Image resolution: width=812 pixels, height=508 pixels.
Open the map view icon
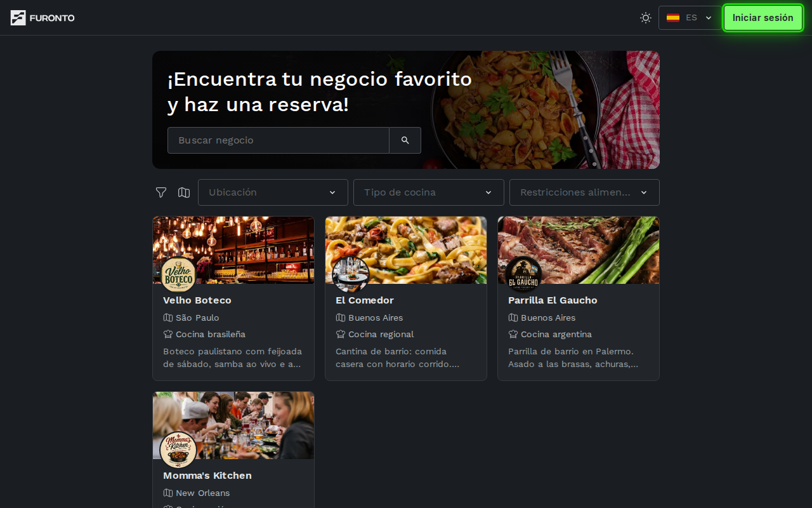(184, 192)
